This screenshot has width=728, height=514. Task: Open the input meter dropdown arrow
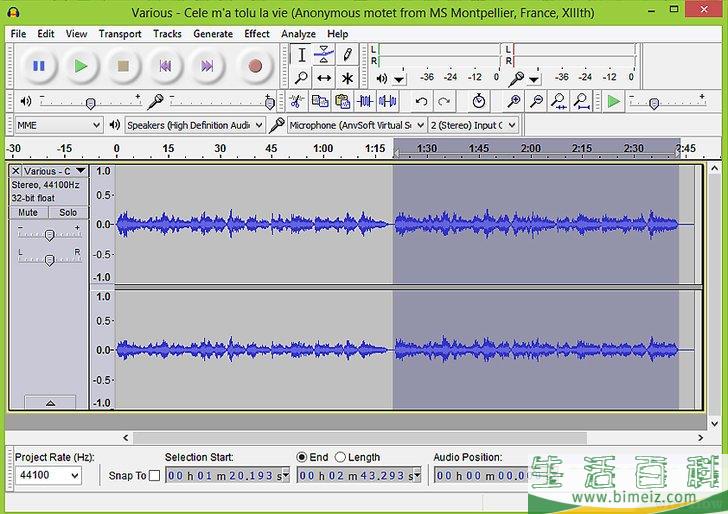pos(534,79)
